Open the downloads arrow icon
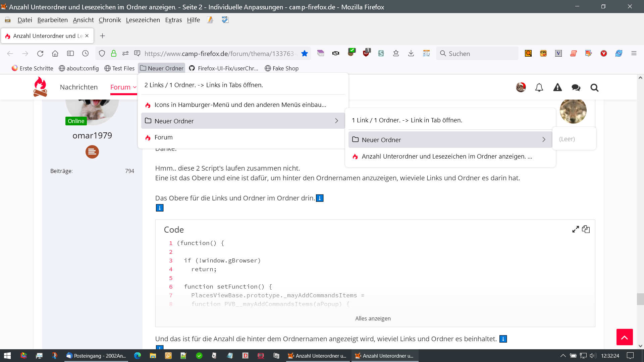Image resolution: width=644 pixels, height=362 pixels. coord(411,54)
